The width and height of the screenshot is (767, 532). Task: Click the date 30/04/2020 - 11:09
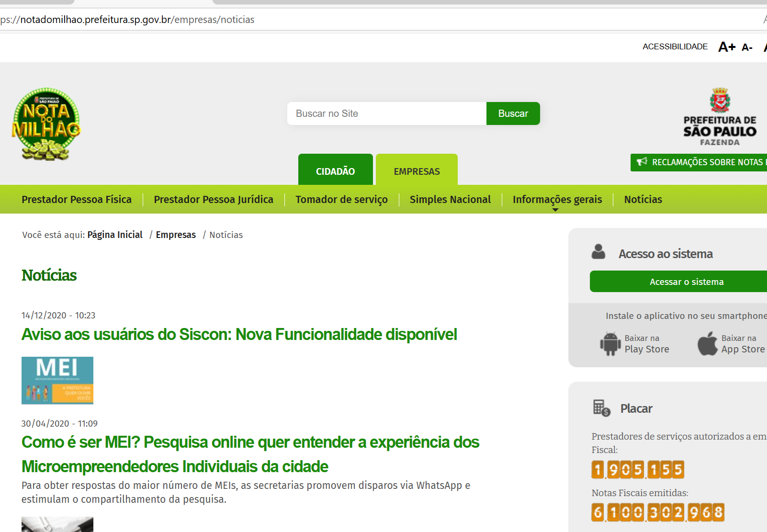pyautogui.click(x=59, y=424)
